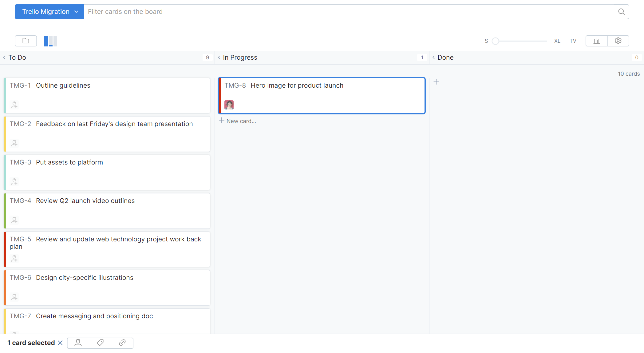Set card size to XL

click(x=557, y=41)
